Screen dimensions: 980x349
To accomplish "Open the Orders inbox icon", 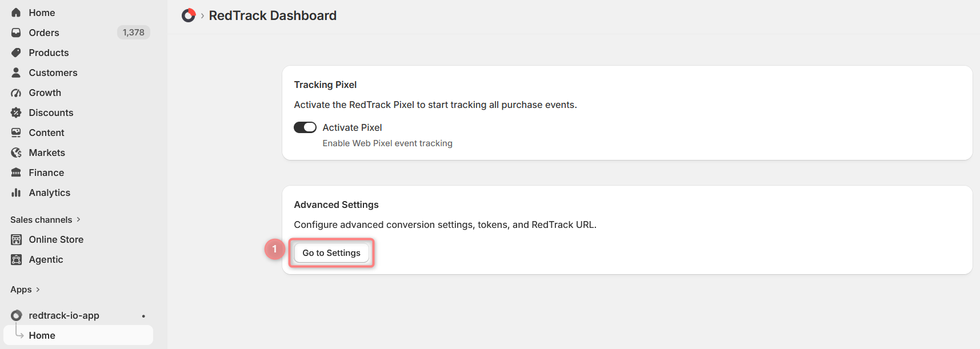I will tap(16, 33).
